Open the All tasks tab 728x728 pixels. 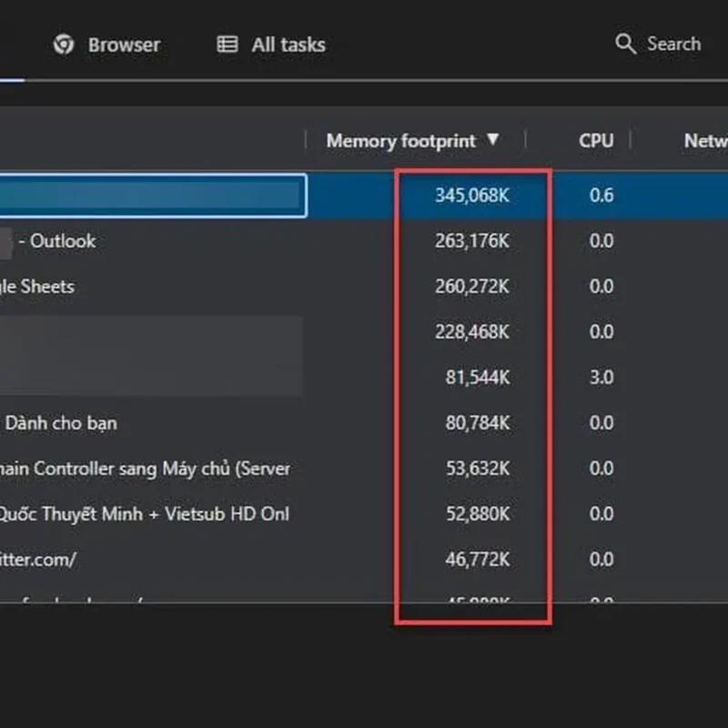click(x=271, y=45)
